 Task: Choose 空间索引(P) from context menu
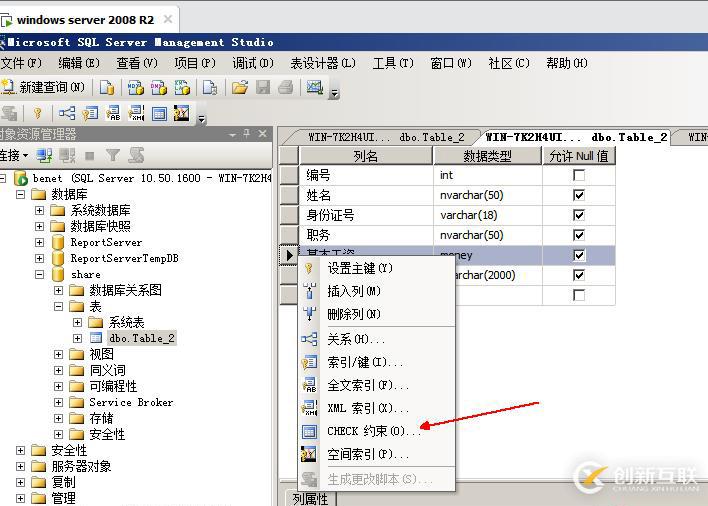click(x=376, y=454)
